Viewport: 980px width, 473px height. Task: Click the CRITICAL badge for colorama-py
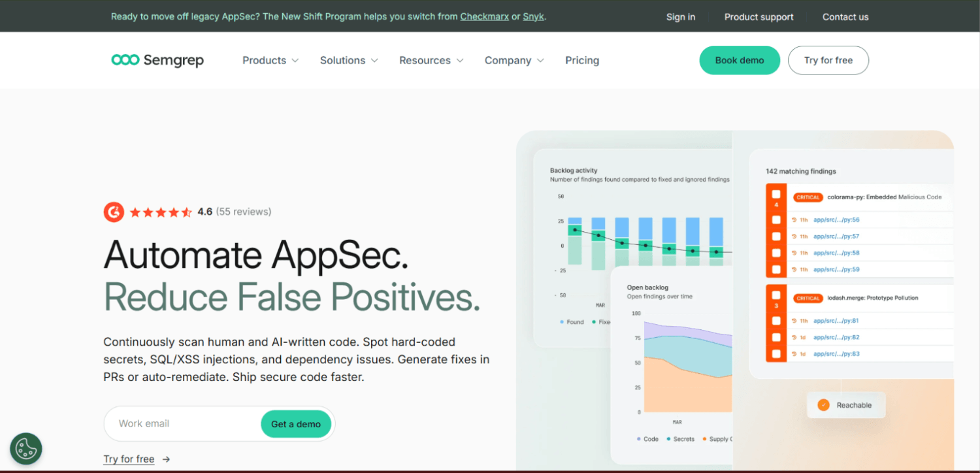pos(808,197)
